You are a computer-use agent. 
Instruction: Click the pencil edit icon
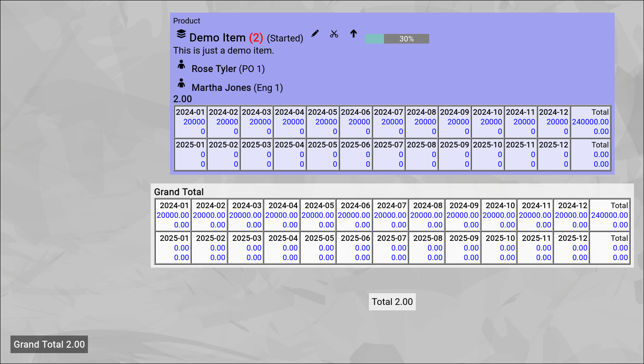pyautogui.click(x=315, y=34)
